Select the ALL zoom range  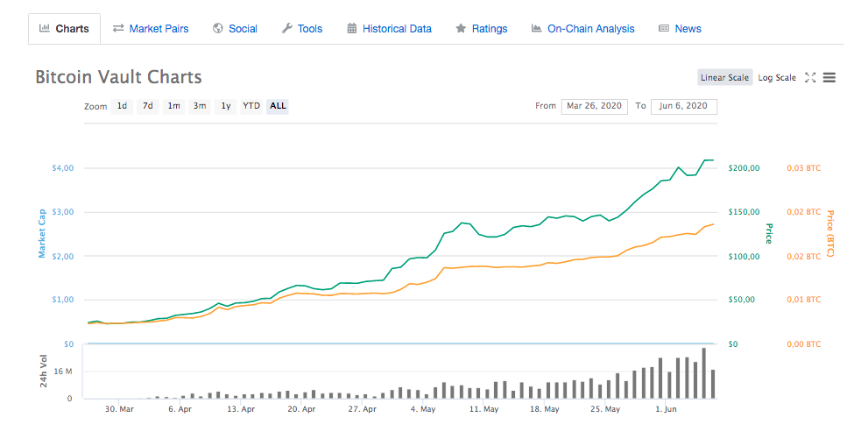tap(278, 106)
